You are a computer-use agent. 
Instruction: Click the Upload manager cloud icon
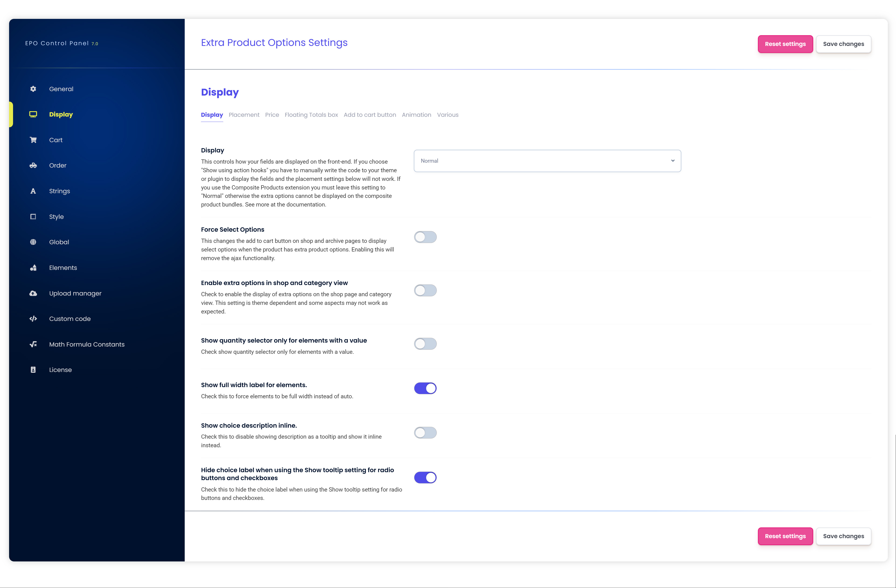click(x=33, y=293)
